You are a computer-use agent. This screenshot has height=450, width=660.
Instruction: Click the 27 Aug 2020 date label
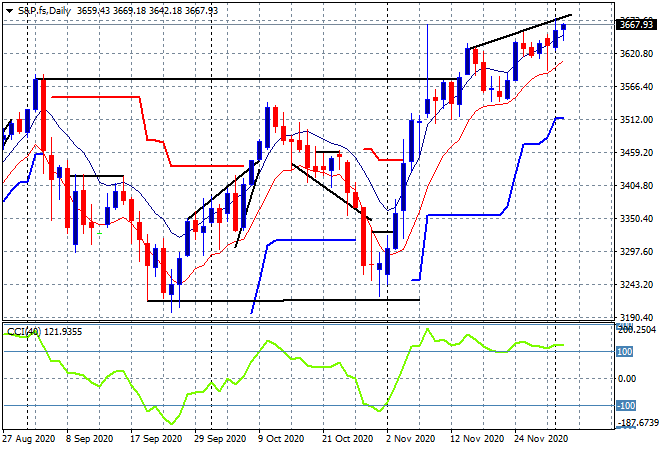[29, 439]
